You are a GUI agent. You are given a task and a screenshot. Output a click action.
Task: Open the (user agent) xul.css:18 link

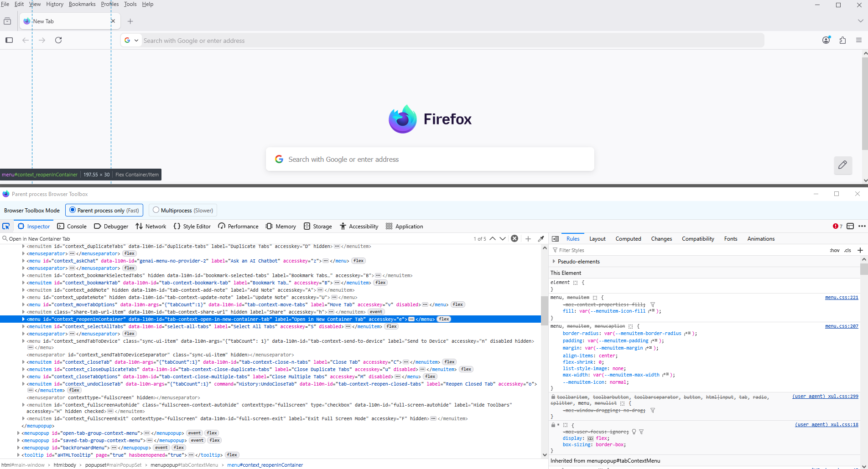[x=826, y=424]
